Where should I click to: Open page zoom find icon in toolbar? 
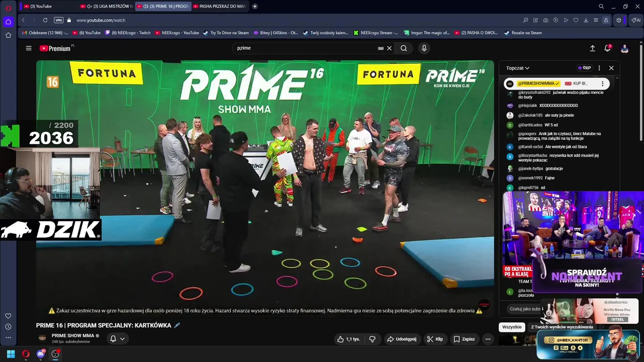(x=526, y=20)
